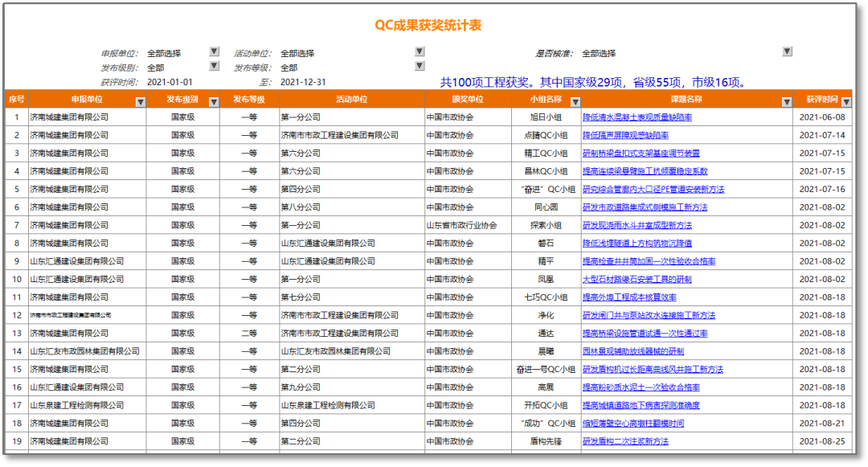Click the start date field 2021-01-01
Viewport: 868px width, 467px height.
[x=170, y=82]
